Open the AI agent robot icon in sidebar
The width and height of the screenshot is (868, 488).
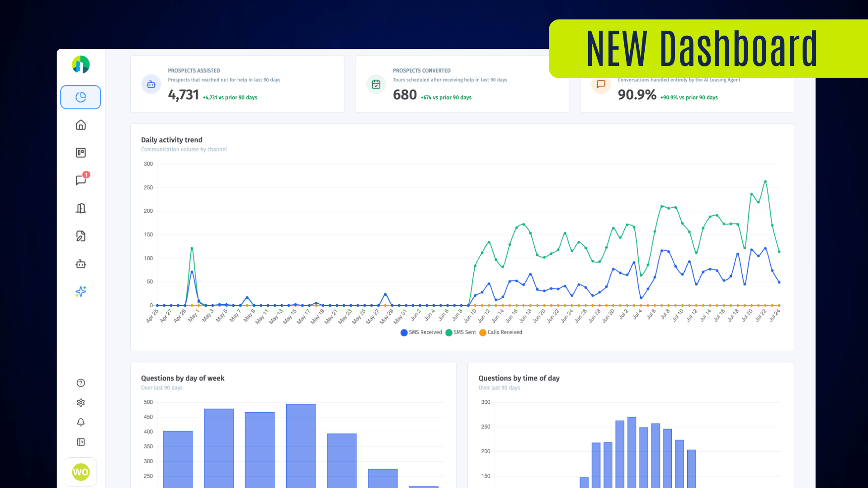pos(80,264)
